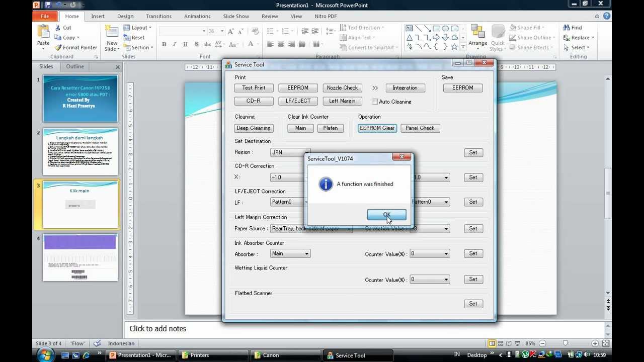
Task: Open Ink Absorber Counter Value dropdown
Action: [x=430, y=253]
